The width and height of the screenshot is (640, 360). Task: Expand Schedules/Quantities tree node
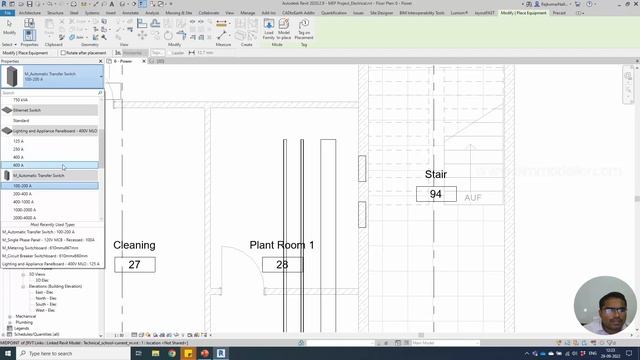3,334
